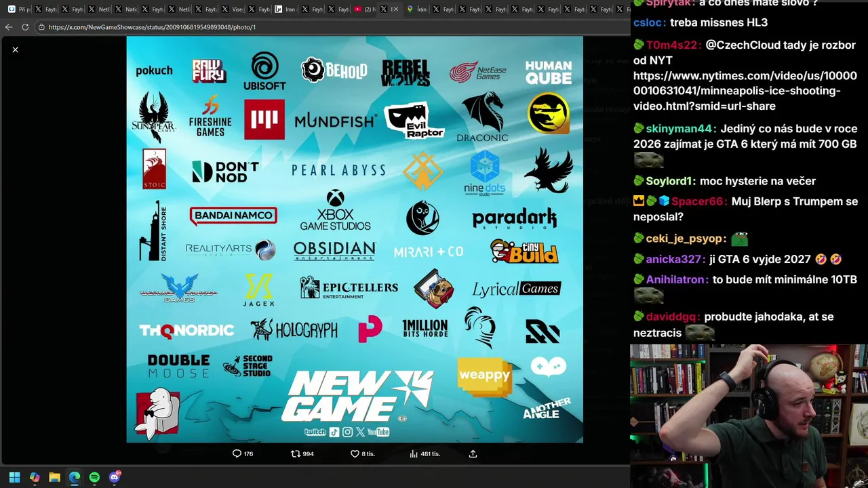Click username Spacer66 in chat
Screen dimensions: 868x488
coord(697,202)
